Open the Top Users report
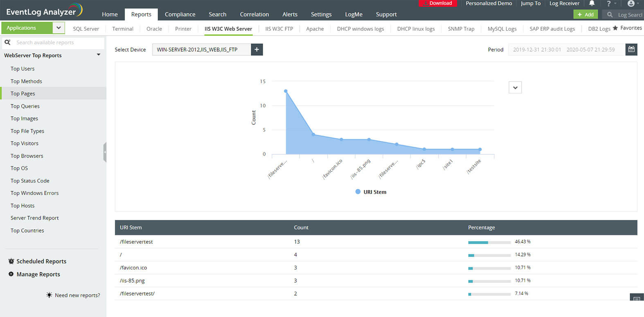 pos(23,69)
